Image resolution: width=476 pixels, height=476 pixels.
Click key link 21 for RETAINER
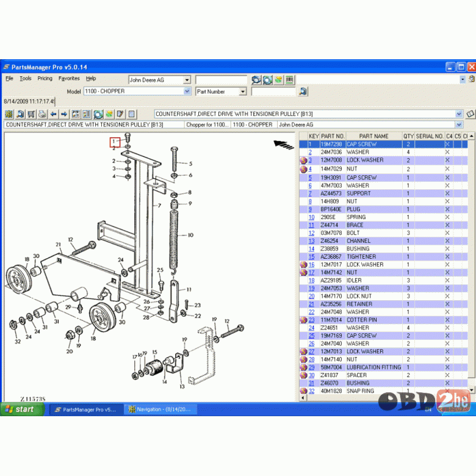[311, 304]
